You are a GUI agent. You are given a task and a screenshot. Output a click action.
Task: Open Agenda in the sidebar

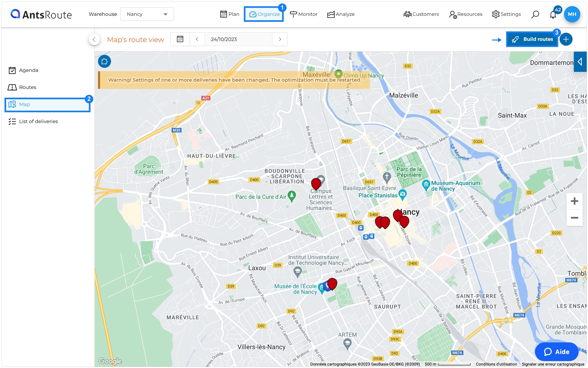click(23, 70)
